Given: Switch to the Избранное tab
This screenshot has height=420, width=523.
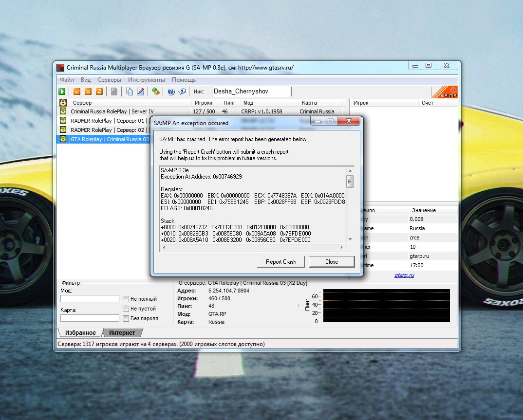Looking at the screenshot, I should [x=80, y=333].
